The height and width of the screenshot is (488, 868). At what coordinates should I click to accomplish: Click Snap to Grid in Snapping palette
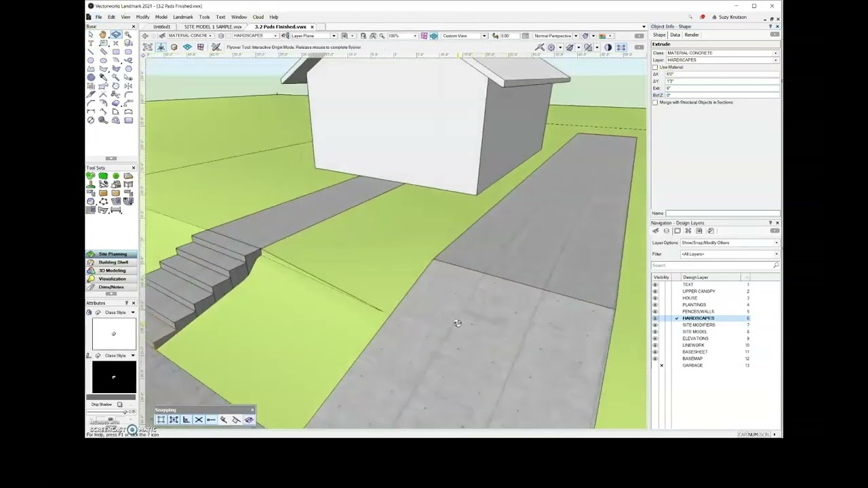(161, 420)
